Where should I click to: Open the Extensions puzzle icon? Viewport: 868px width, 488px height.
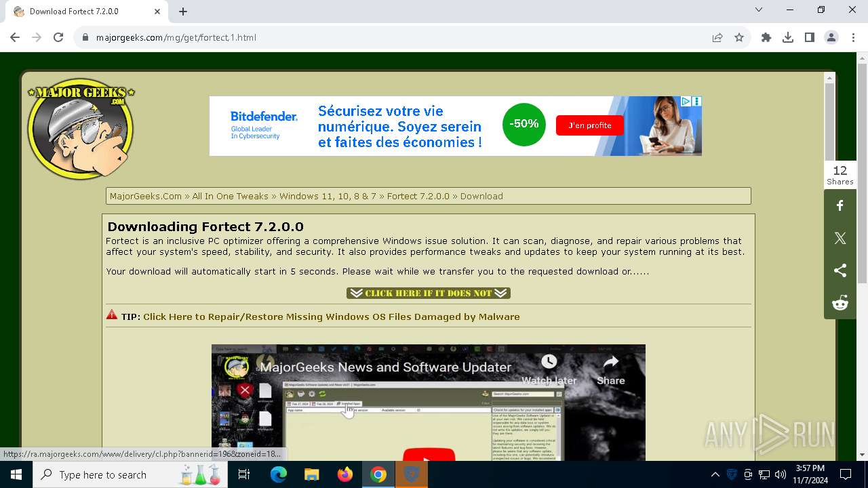766,37
